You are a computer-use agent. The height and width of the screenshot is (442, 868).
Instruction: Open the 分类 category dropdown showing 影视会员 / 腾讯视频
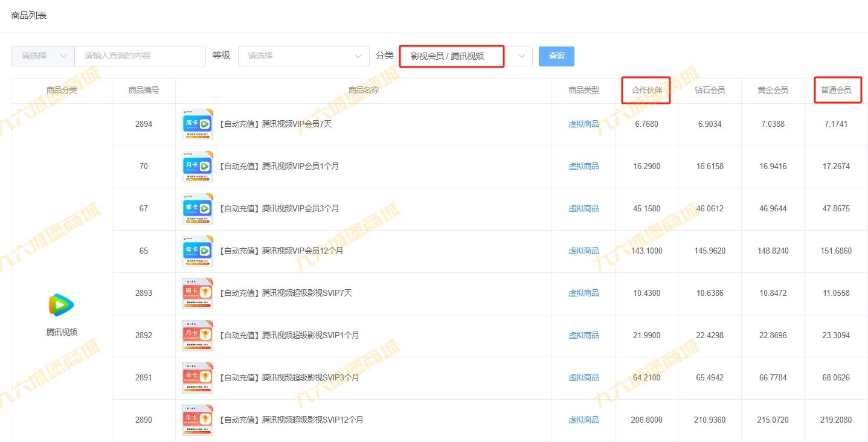click(x=466, y=56)
